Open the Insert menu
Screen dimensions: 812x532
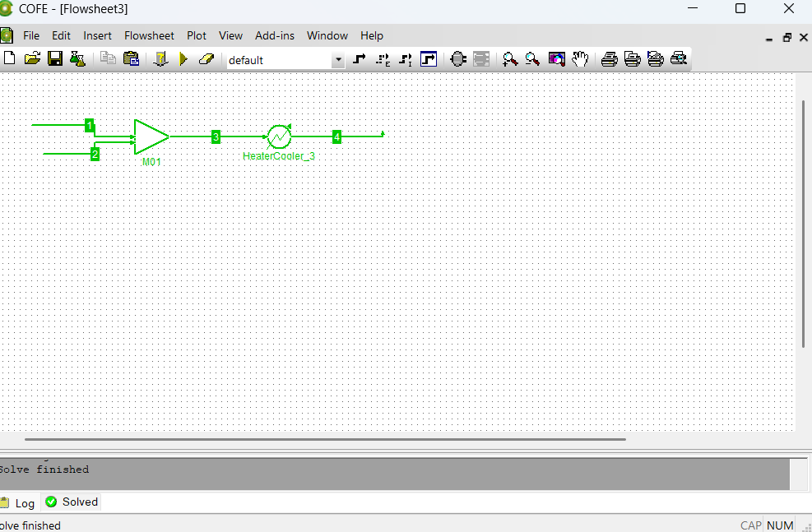pos(97,35)
